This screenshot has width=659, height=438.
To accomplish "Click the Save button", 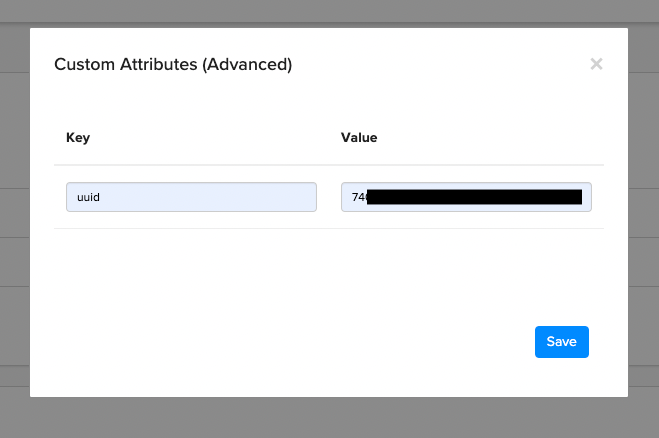I will pyautogui.click(x=561, y=342).
